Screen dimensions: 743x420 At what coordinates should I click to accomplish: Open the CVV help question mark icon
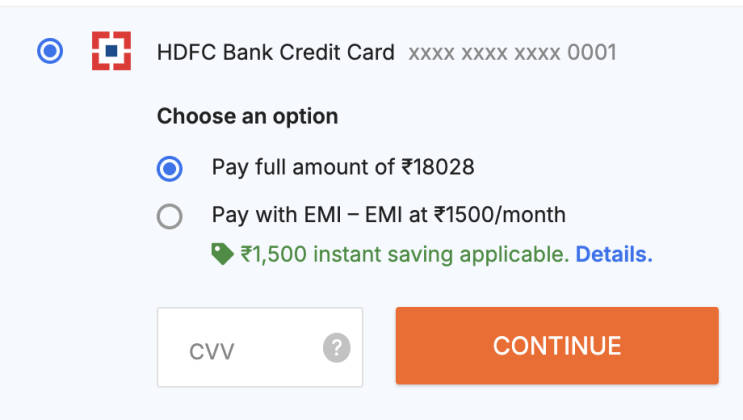[337, 348]
